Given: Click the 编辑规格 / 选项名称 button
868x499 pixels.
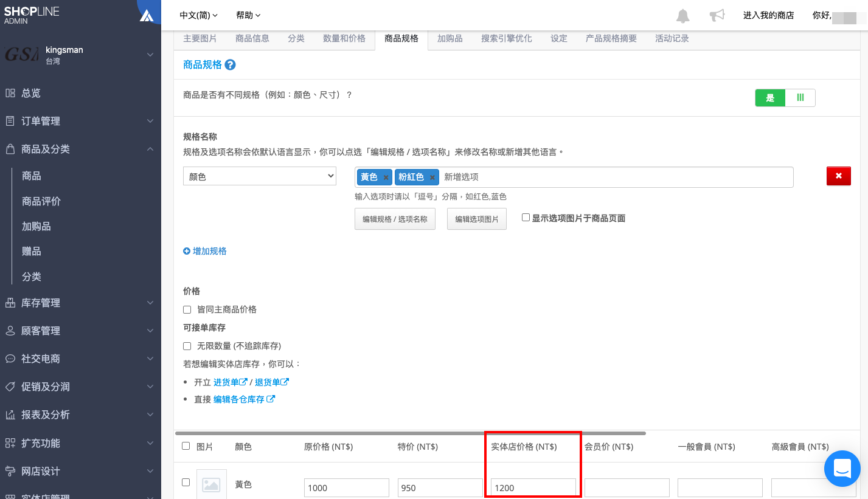Looking at the screenshot, I should pos(395,219).
